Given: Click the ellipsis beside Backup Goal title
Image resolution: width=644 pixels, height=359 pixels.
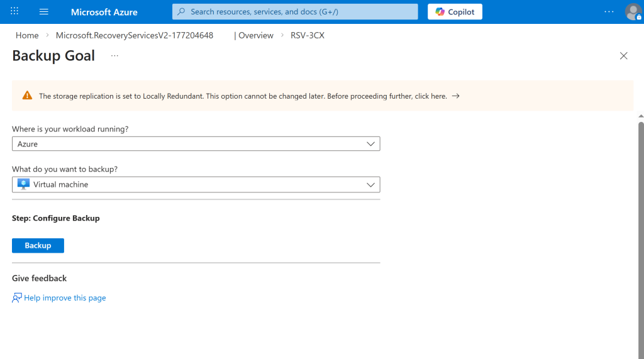Looking at the screenshot, I should click(x=114, y=56).
